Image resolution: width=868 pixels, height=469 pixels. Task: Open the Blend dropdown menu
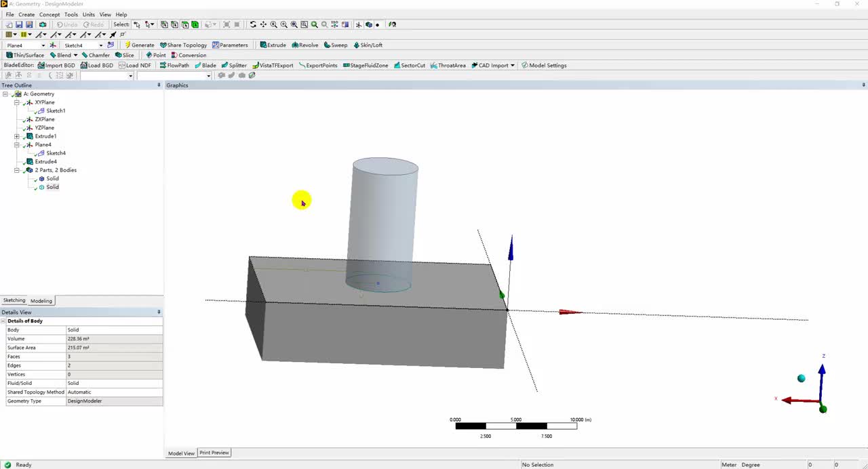(x=75, y=56)
